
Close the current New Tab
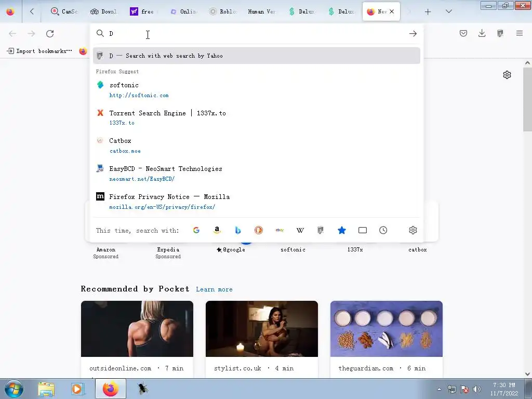(392, 11)
